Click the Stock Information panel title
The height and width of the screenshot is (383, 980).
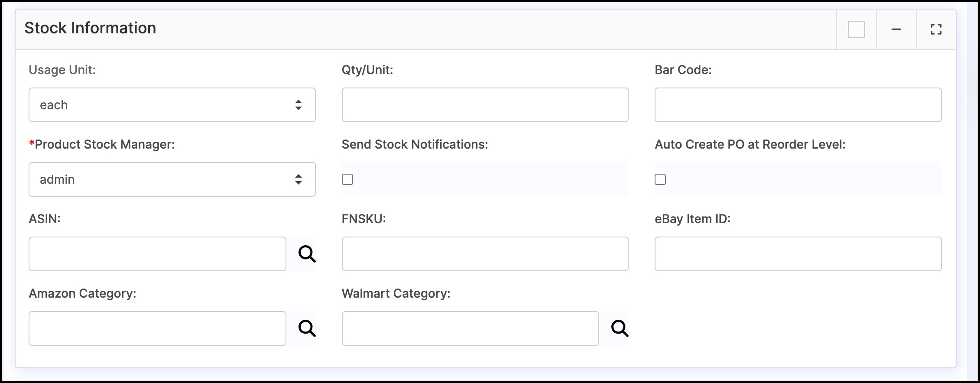pos(90,28)
